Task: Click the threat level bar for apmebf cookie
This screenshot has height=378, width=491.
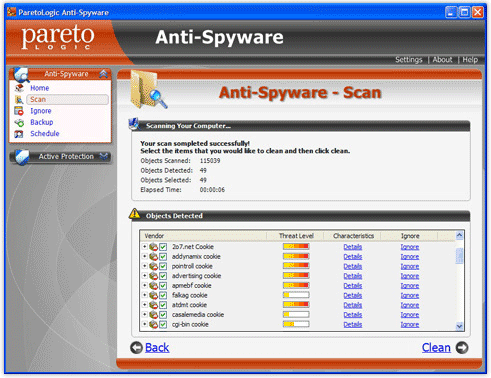Action: pos(296,285)
